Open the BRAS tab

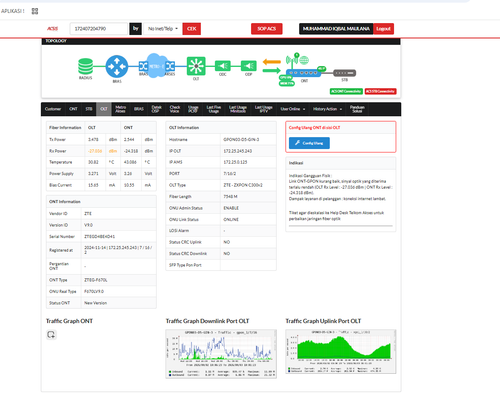coord(139,109)
